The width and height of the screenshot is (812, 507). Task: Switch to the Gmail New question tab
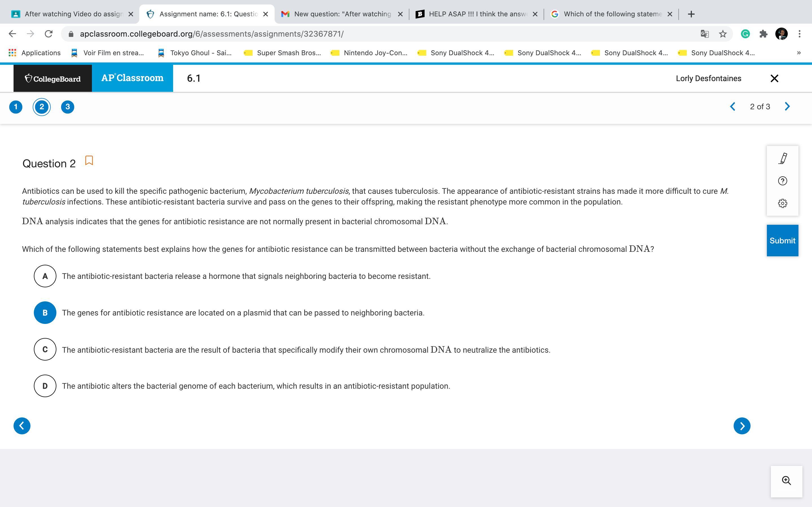(x=342, y=14)
